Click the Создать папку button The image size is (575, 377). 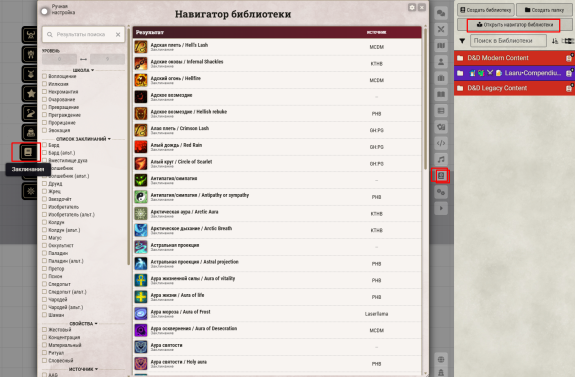pyautogui.click(x=544, y=10)
